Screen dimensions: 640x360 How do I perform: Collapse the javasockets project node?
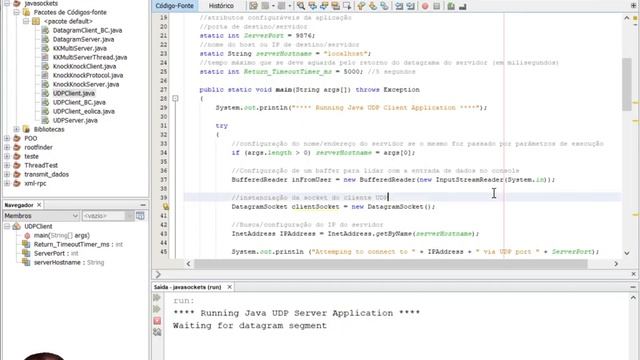pos(7,3)
